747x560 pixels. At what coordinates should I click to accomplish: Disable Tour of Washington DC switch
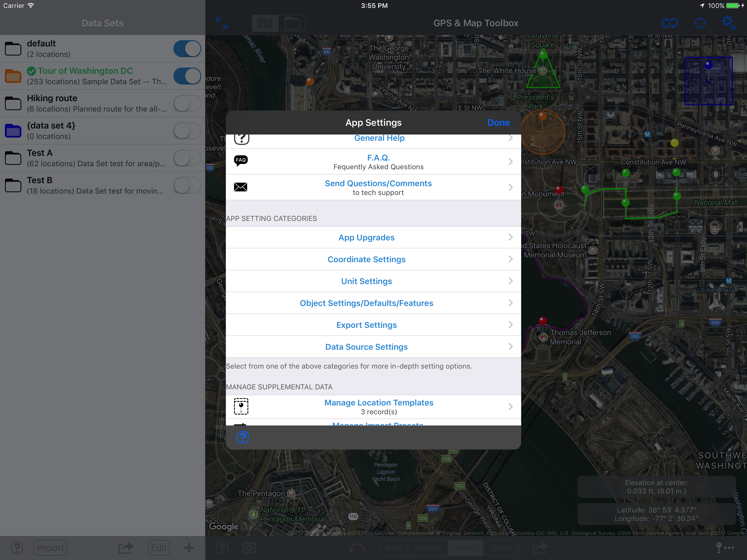point(187,76)
